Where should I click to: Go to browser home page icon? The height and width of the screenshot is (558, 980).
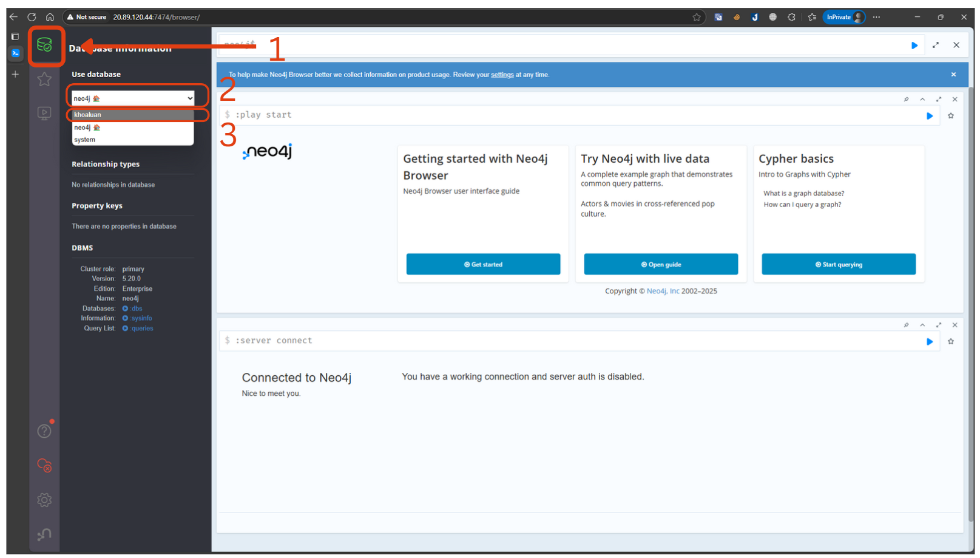point(50,17)
